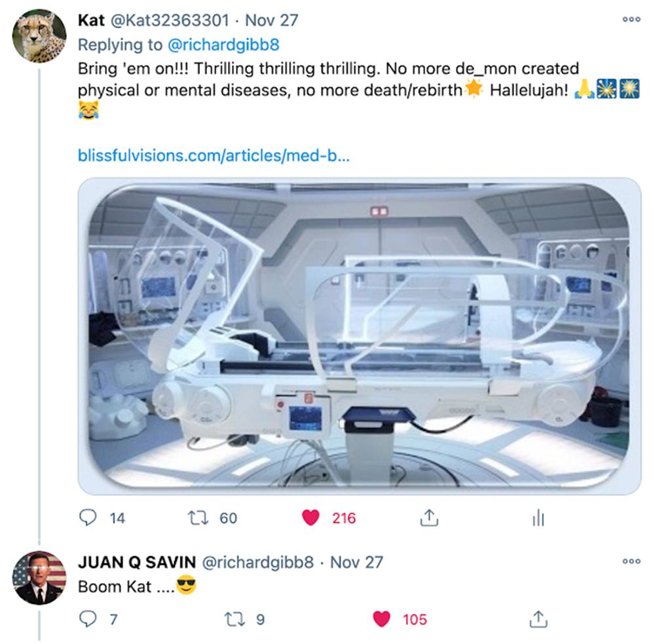Open Kat's cheetah profile avatar
This screenshot has width=655, height=644.
pos(39,35)
